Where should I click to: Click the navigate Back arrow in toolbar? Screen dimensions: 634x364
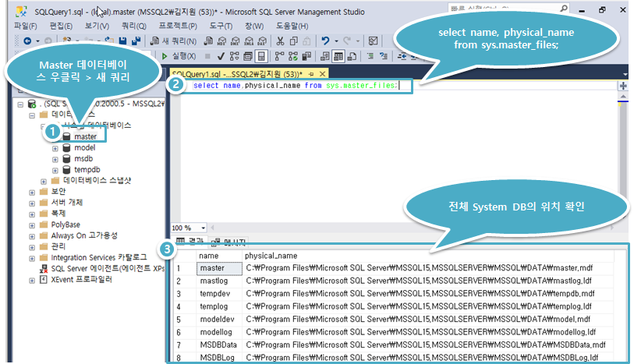tap(27, 41)
